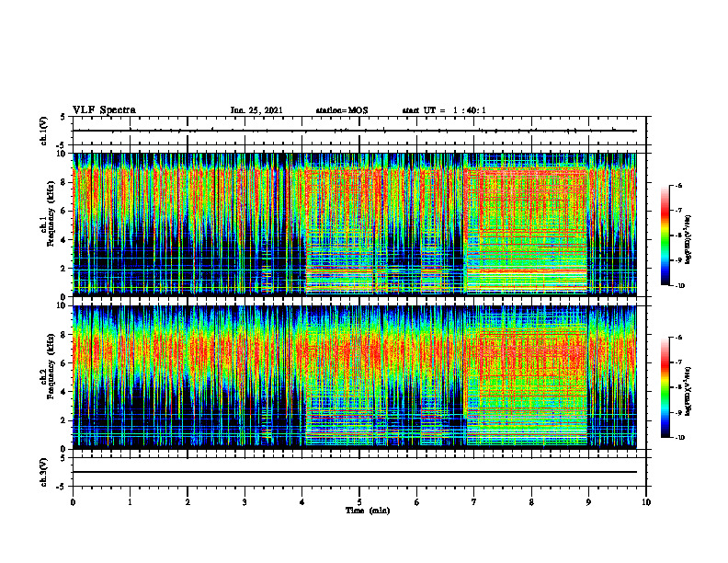Select the "-8" label on ch.2 color scale
The height and width of the screenshot is (563, 728).
tap(678, 388)
